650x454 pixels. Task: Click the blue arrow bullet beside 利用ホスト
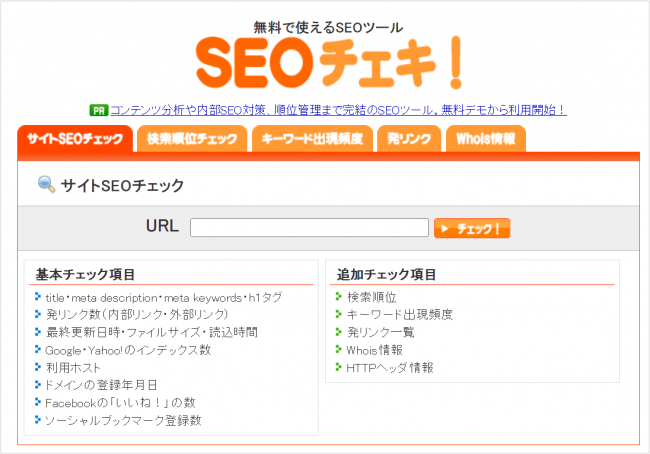[x=37, y=367]
